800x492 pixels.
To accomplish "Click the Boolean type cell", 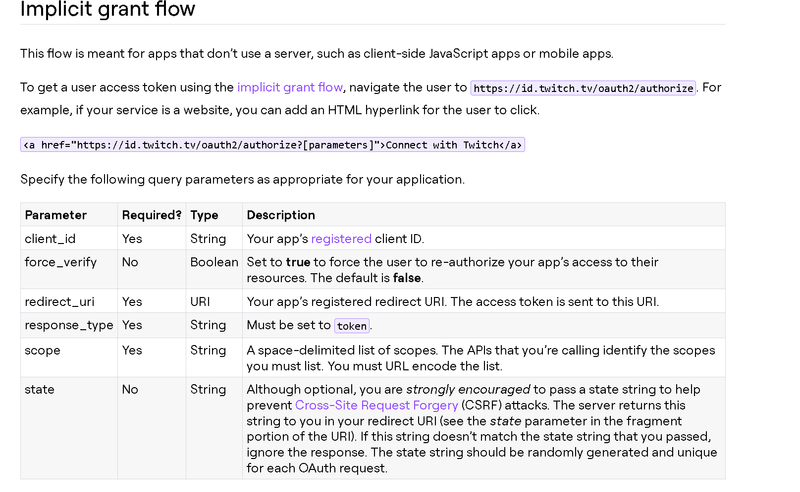I will (x=214, y=262).
